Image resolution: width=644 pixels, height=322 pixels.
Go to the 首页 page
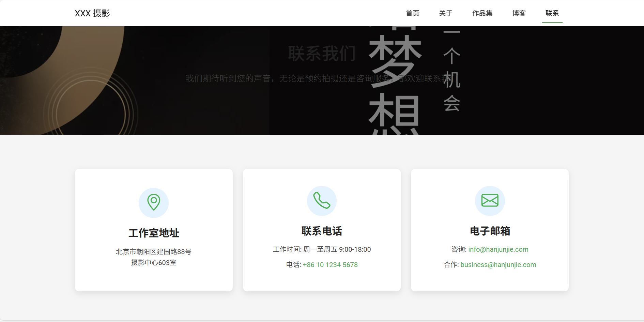click(412, 13)
